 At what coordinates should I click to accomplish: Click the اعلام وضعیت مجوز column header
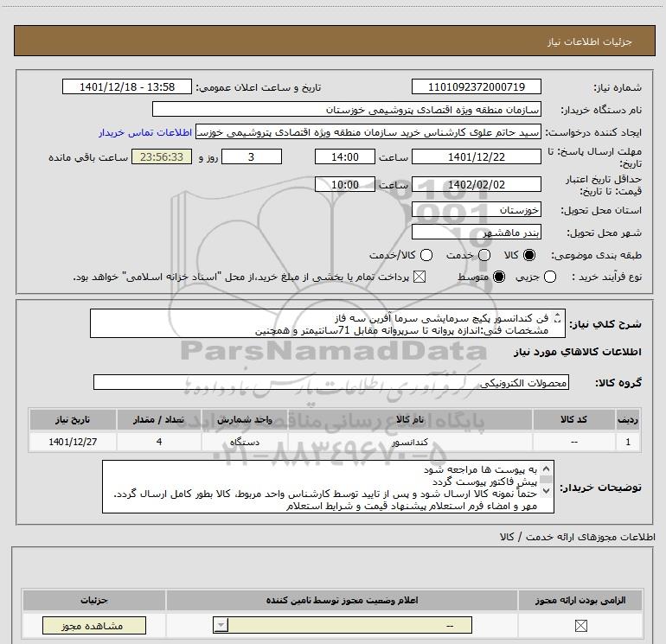pos(342,600)
